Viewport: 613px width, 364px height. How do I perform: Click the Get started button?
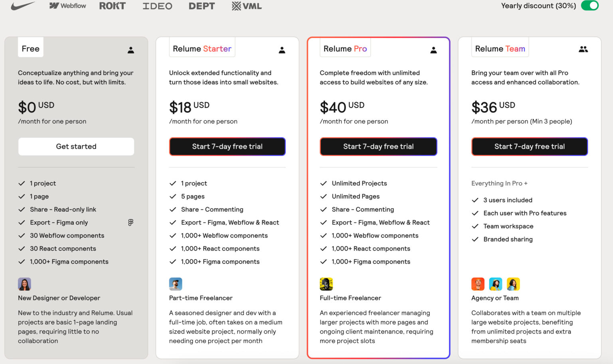(76, 146)
